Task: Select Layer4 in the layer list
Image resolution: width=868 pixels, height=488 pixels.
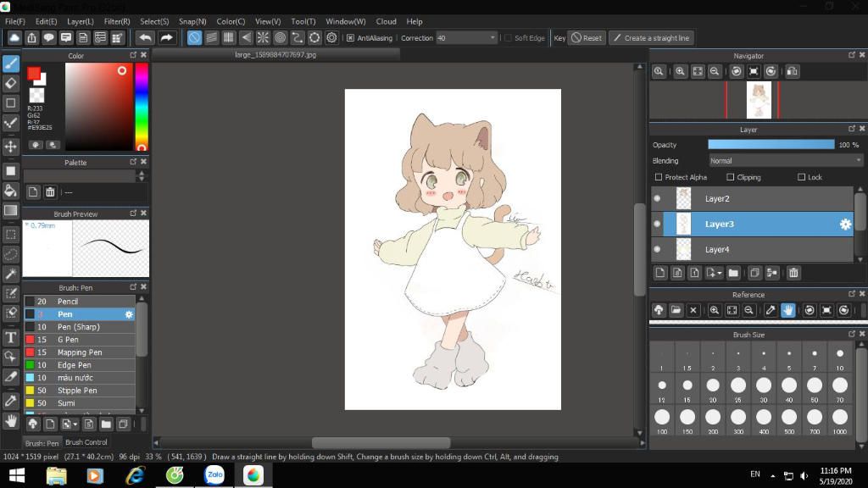Action: [753, 250]
